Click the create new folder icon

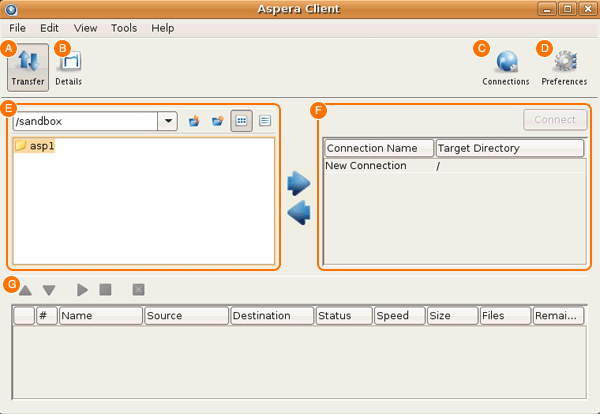tap(218, 121)
